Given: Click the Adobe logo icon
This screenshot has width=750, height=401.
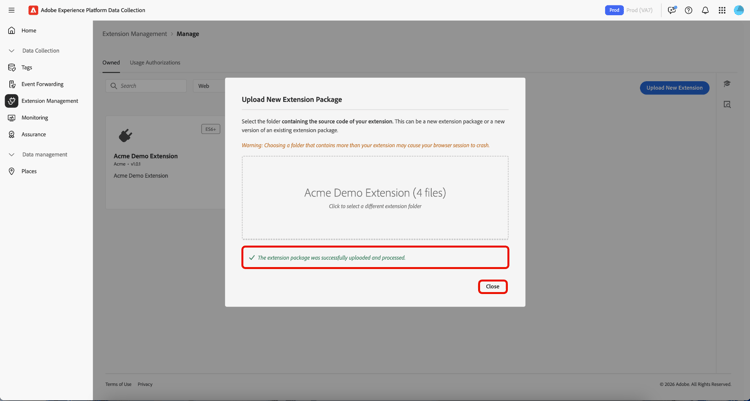Looking at the screenshot, I should click(x=33, y=10).
